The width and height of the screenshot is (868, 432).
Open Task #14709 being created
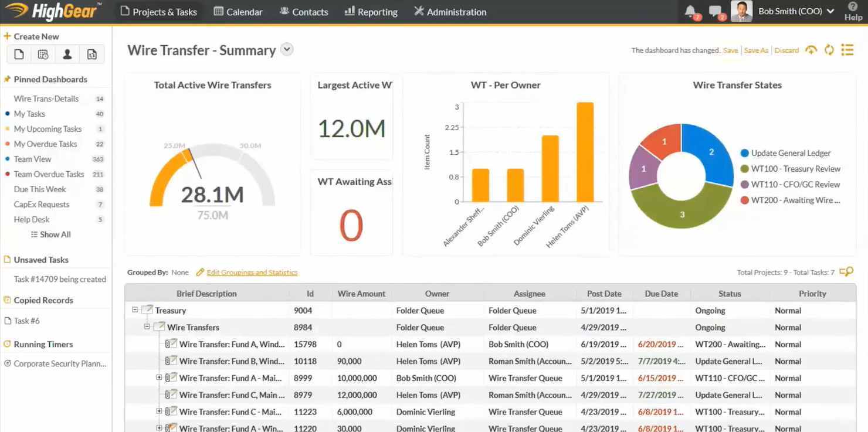pyautogui.click(x=60, y=280)
